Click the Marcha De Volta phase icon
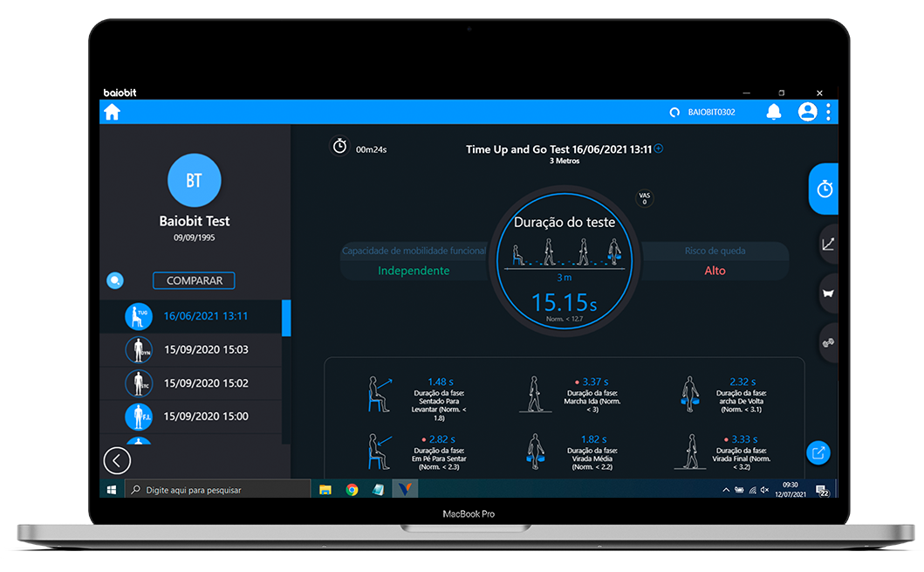 pos(689,394)
